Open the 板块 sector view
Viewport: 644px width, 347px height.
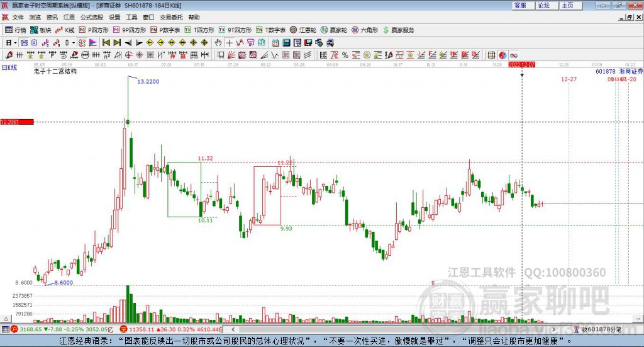coord(41,30)
